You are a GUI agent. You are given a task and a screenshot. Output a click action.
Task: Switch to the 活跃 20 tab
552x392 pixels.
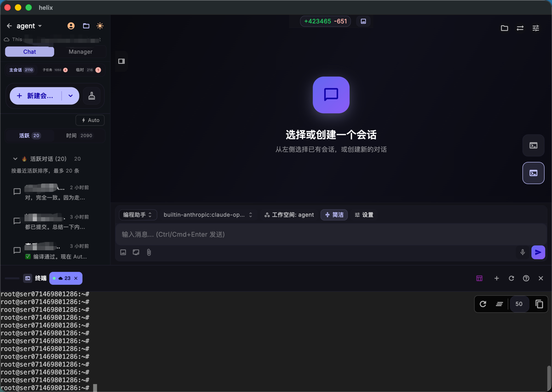[x=30, y=136]
